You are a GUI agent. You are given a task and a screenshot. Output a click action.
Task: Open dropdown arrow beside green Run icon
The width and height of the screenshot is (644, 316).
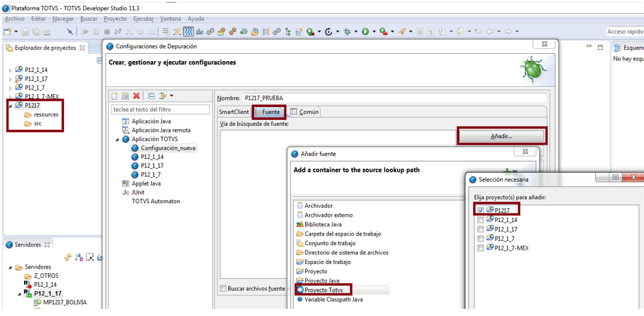pyautogui.click(x=374, y=32)
